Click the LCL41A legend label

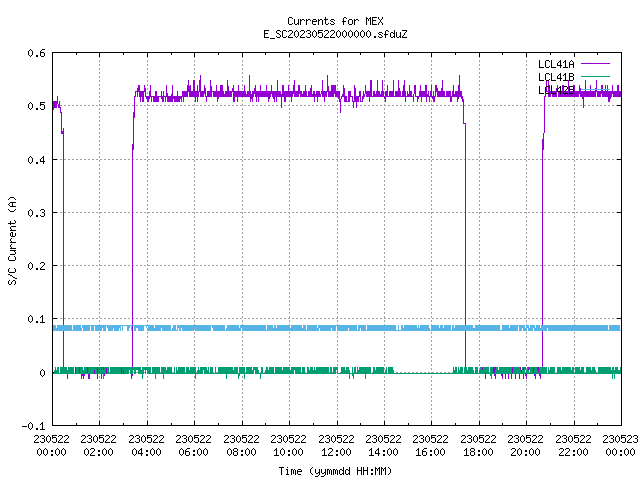[x=556, y=64]
